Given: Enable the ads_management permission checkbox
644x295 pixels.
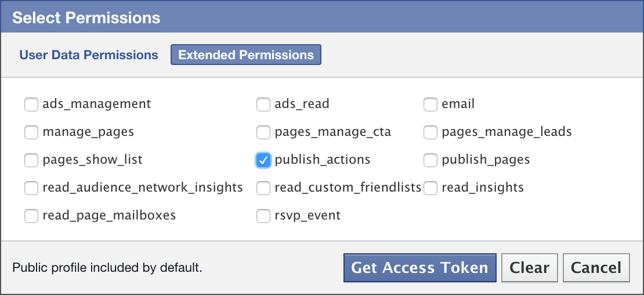Looking at the screenshot, I should click(x=31, y=105).
